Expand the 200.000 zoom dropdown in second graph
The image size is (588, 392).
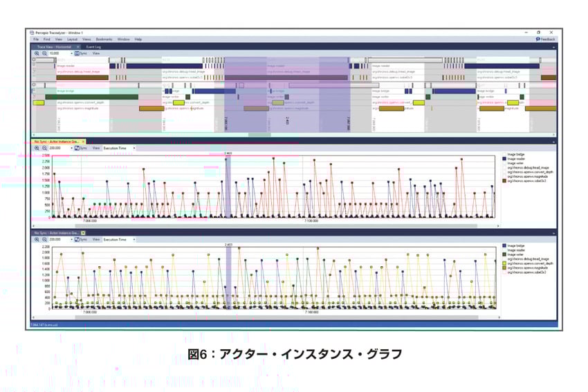70,239
